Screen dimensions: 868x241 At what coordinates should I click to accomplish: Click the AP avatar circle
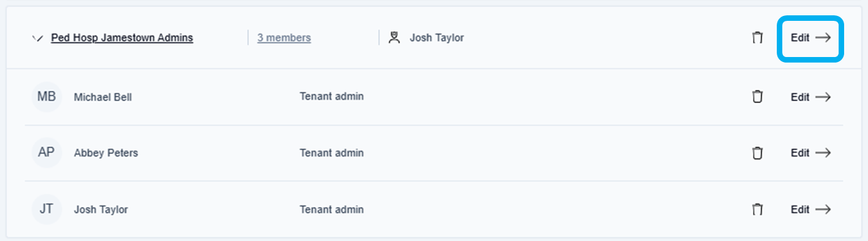click(47, 153)
